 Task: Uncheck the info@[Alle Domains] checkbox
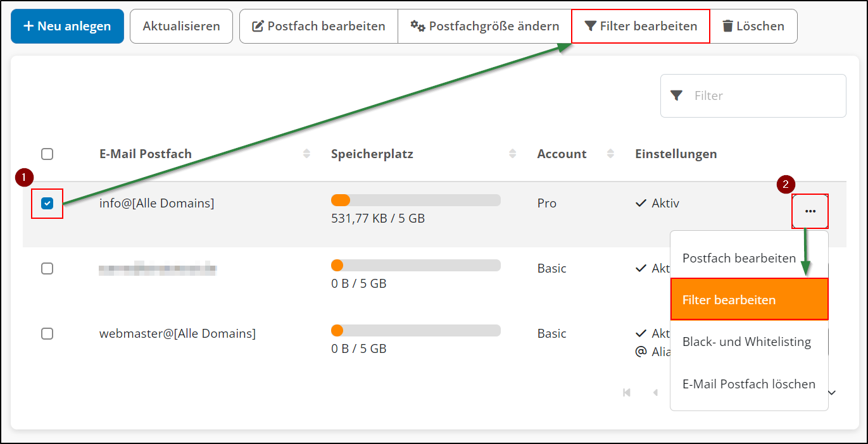tap(47, 204)
